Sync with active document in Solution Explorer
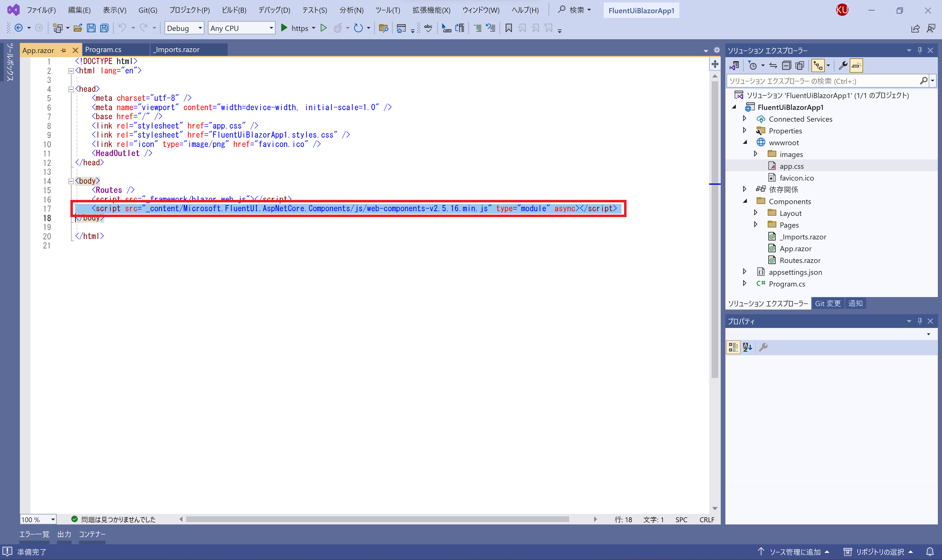Viewport: 942px width, 560px height. [x=773, y=66]
